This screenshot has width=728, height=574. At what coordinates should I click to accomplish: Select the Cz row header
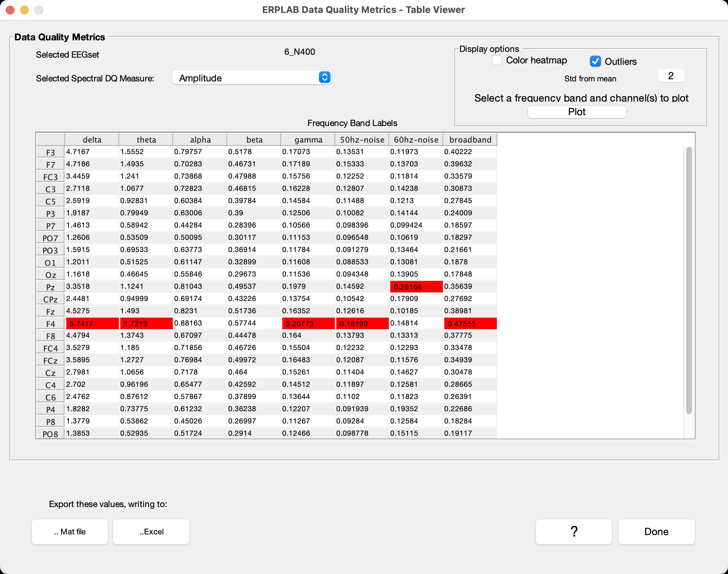tap(50, 372)
